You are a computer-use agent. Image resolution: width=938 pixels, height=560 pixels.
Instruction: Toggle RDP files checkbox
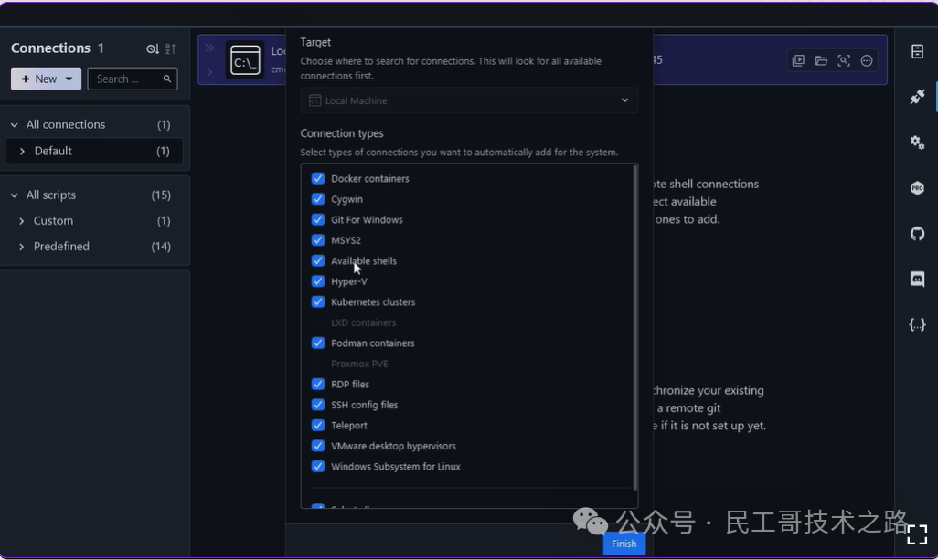pyautogui.click(x=318, y=384)
